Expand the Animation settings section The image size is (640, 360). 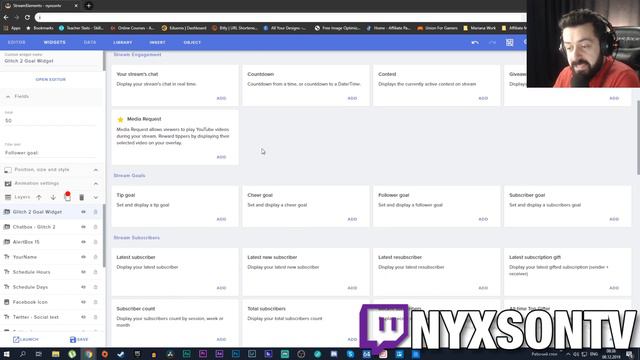(x=96, y=184)
